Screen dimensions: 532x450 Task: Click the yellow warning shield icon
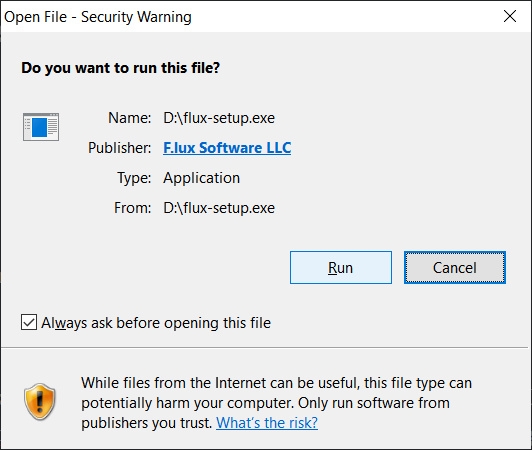click(40, 402)
